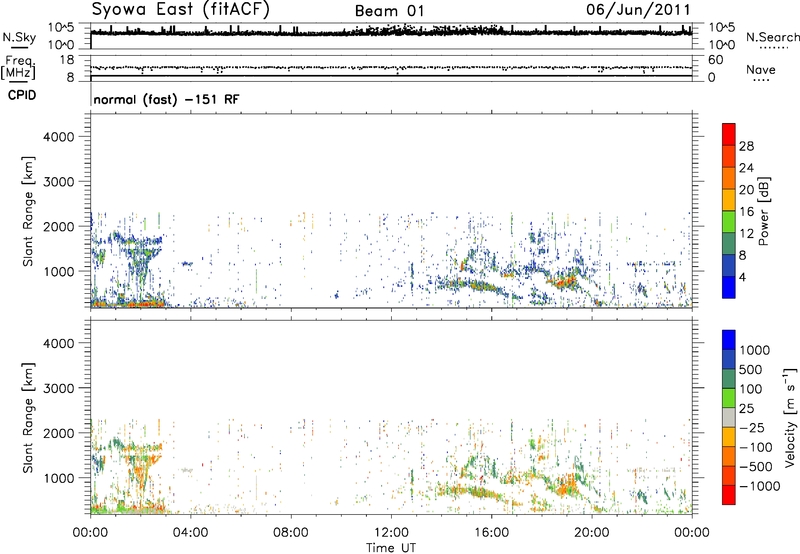The height and width of the screenshot is (554, 800).
Task: Click the '3000' range tick of the velocity panel
Action: pyautogui.click(x=59, y=388)
